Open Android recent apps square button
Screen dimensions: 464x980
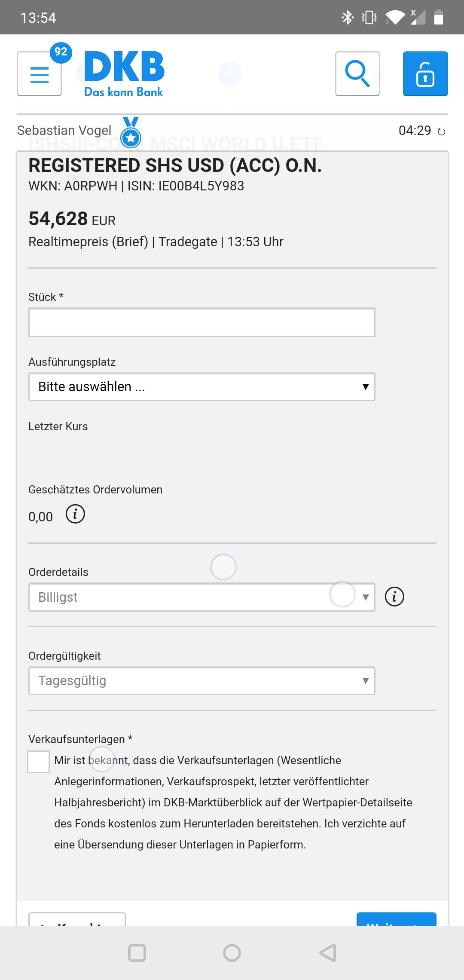pyautogui.click(x=137, y=953)
